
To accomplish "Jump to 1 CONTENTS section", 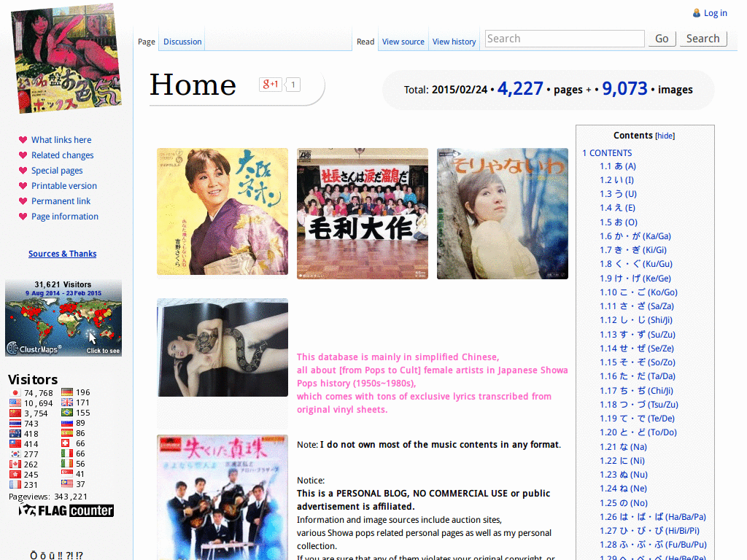I will coord(607,153).
